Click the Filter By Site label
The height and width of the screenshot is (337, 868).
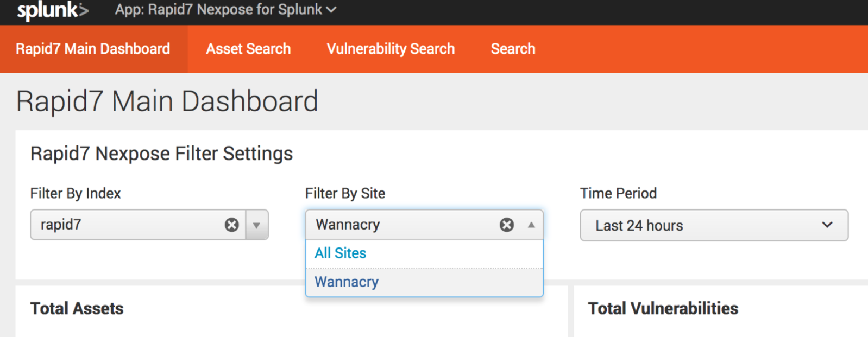pos(345,194)
